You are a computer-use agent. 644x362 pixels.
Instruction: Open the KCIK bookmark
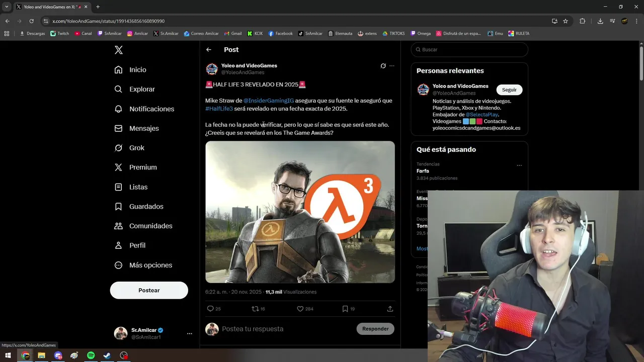[255, 34]
